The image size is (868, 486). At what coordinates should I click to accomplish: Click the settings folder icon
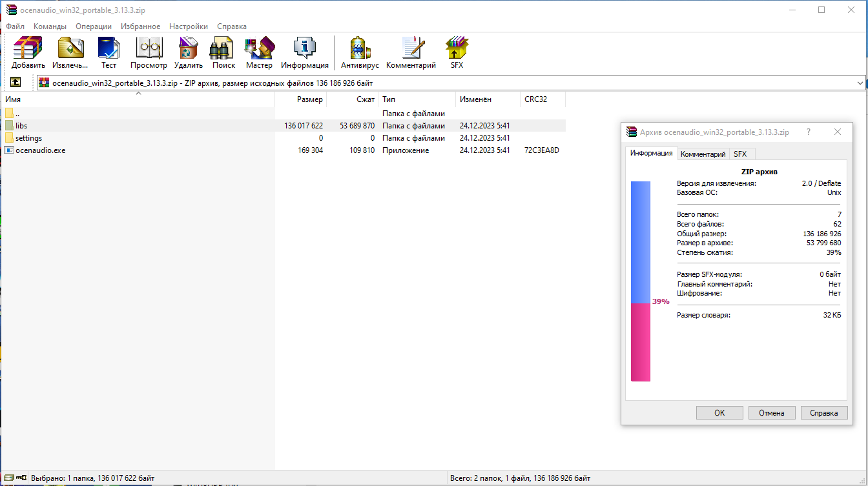(9, 137)
